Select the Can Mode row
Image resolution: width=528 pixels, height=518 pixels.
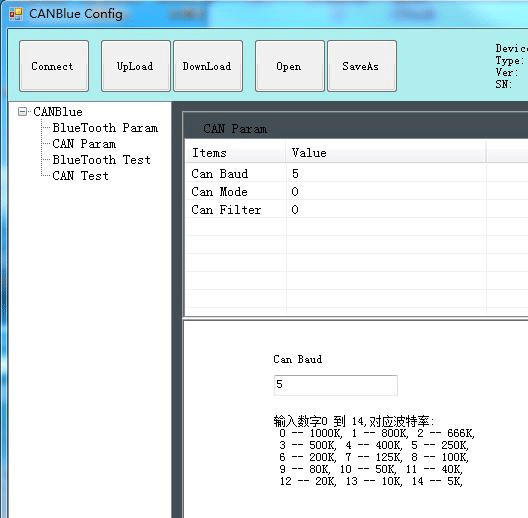coord(357,192)
